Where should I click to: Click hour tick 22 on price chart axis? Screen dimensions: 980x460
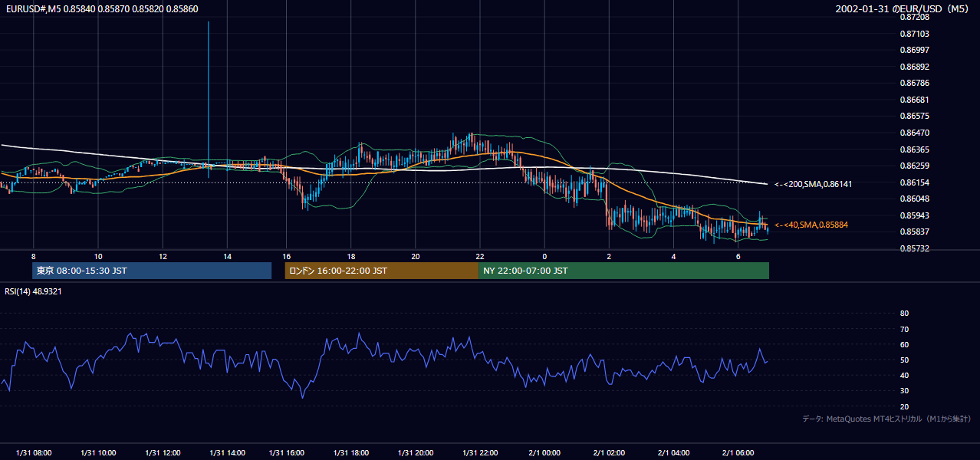tap(479, 256)
